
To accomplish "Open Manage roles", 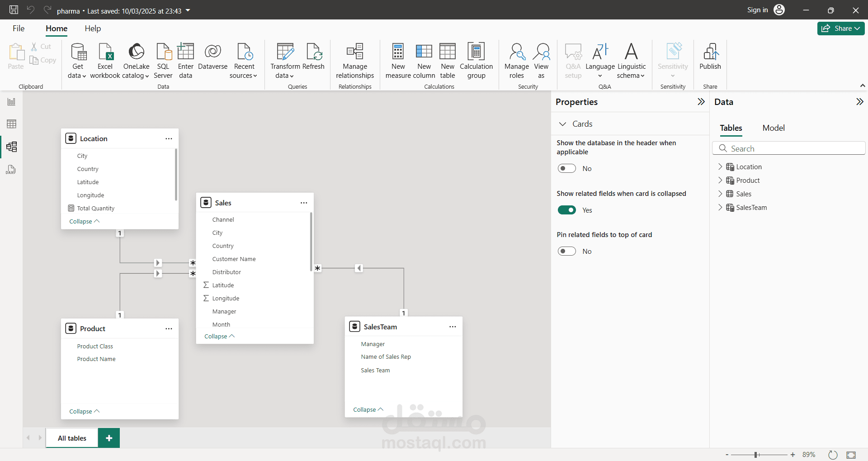I will [x=517, y=61].
